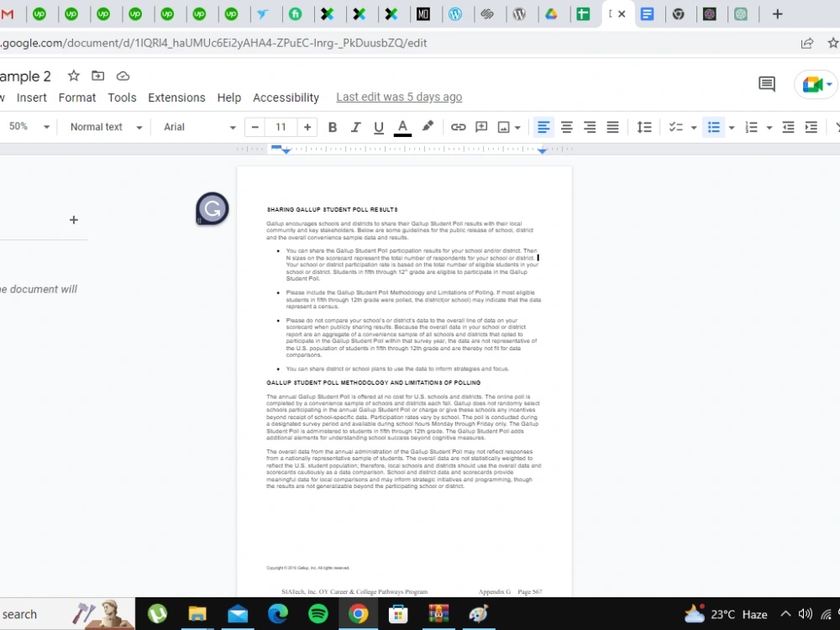Expand the checklist options arrow
Screen dimensions: 840x630
pos(694,128)
